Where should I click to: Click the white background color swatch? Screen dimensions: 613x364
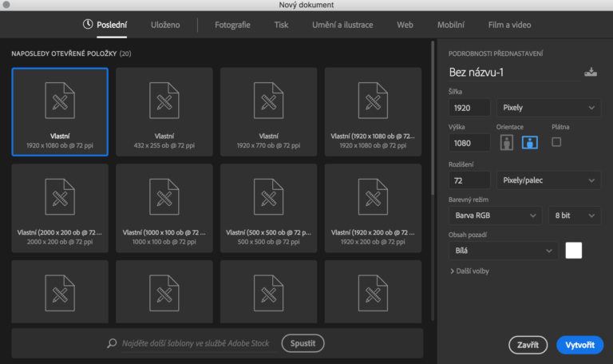point(573,250)
